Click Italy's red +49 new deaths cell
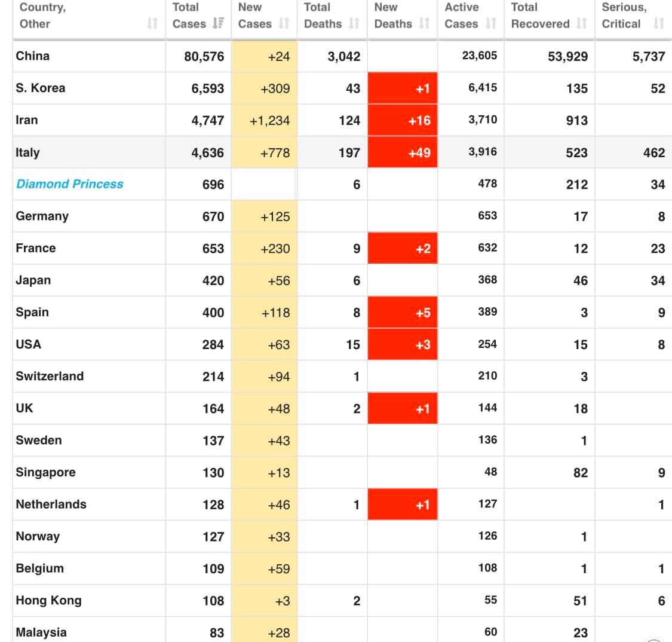Screen dimensions: 672x642 [x=403, y=152]
